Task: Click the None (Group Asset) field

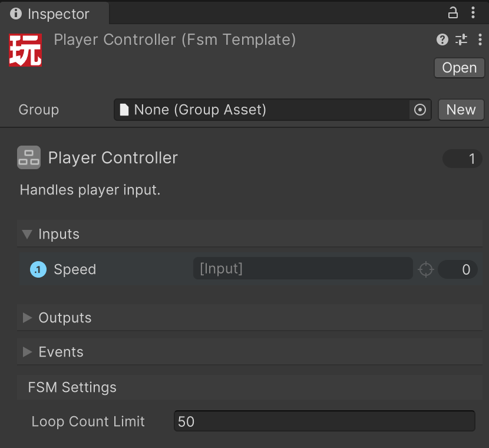Action: pos(262,110)
